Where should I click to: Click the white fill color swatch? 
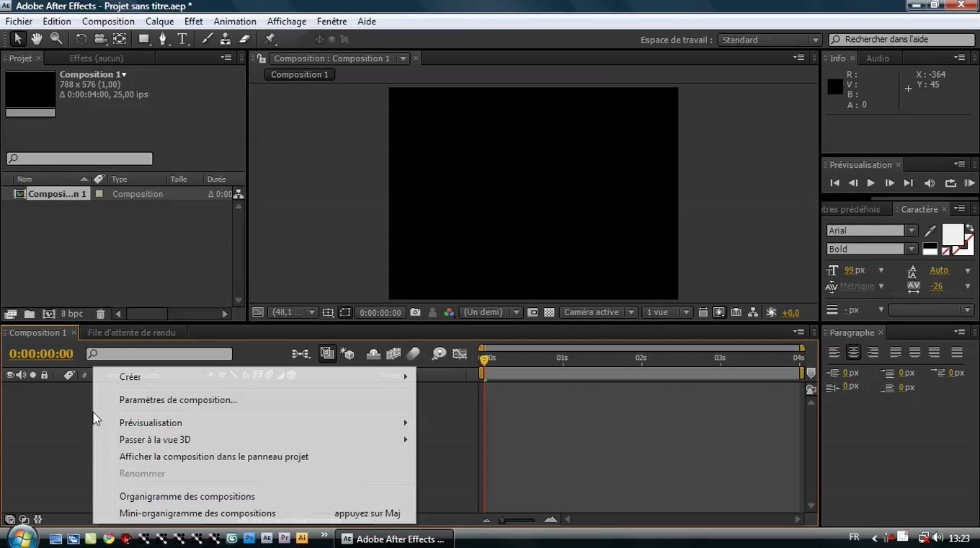click(x=952, y=234)
